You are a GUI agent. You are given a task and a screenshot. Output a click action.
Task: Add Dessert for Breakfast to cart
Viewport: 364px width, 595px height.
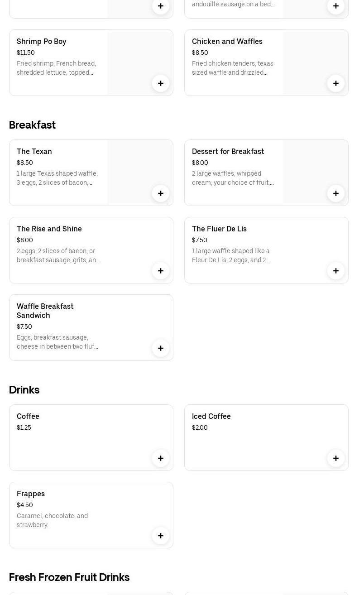tap(336, 193)
